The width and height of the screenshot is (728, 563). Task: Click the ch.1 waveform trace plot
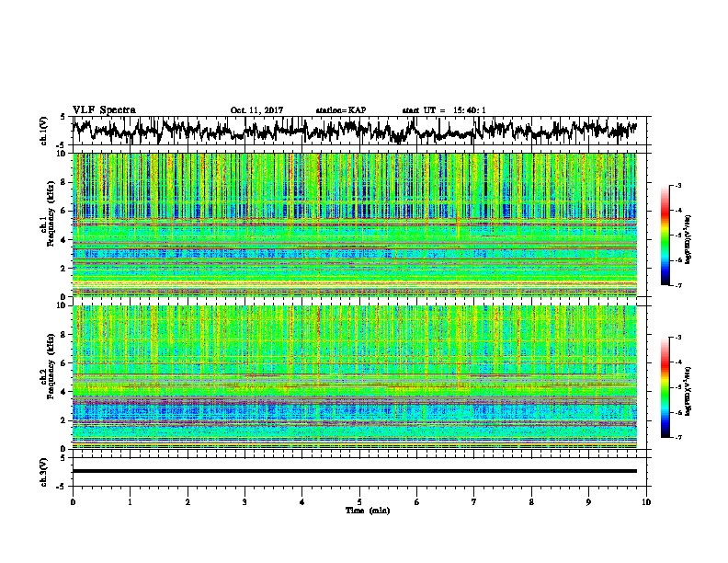[x=354, y=131]
